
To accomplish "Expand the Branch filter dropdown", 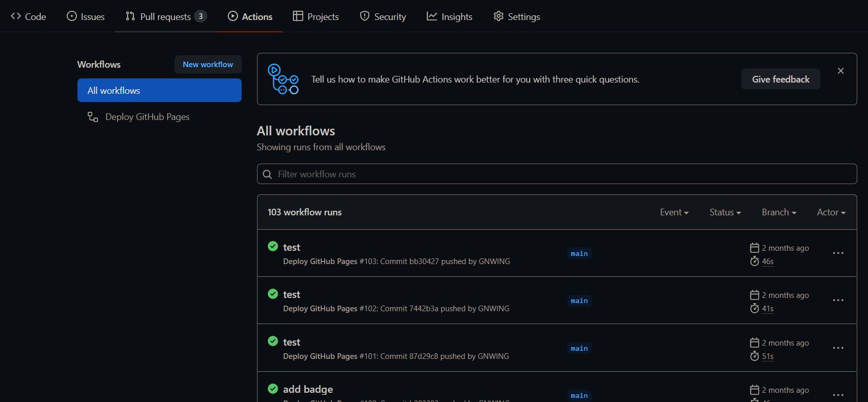I will [779, 212].
